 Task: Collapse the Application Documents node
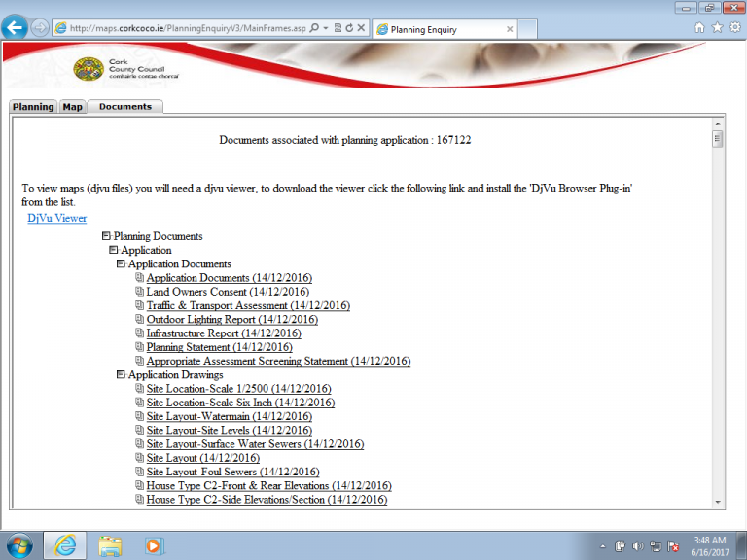tap(121, 263)
